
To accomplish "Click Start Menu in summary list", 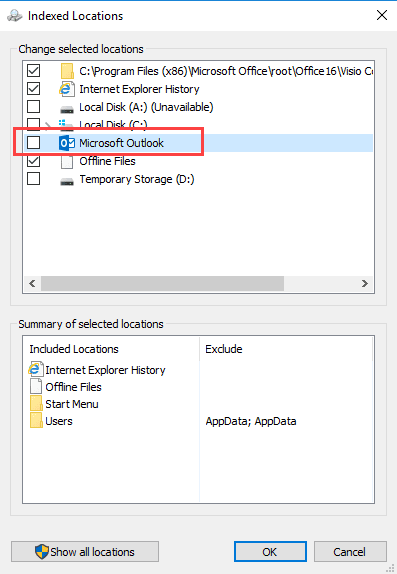I will coord(72,404).
